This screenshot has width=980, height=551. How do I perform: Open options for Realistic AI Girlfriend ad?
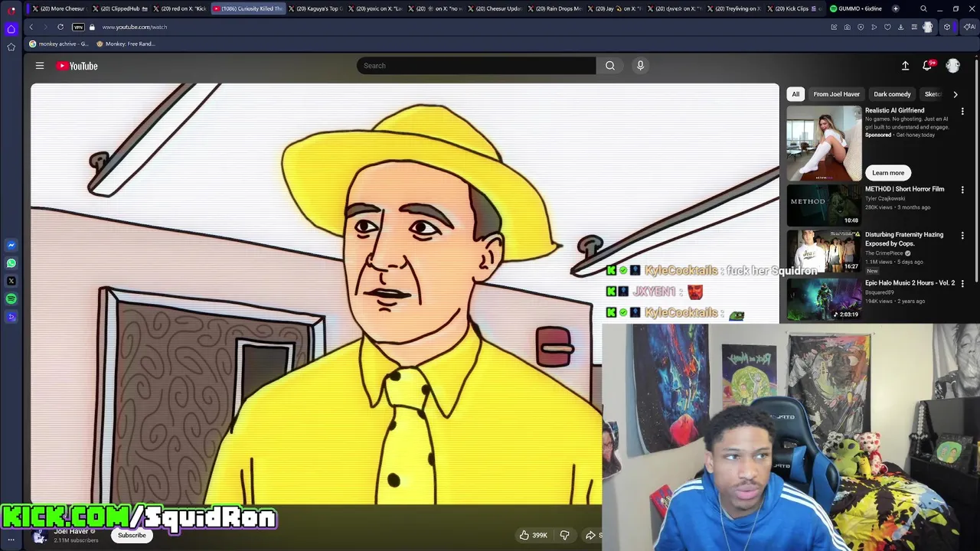pos(962,112)
